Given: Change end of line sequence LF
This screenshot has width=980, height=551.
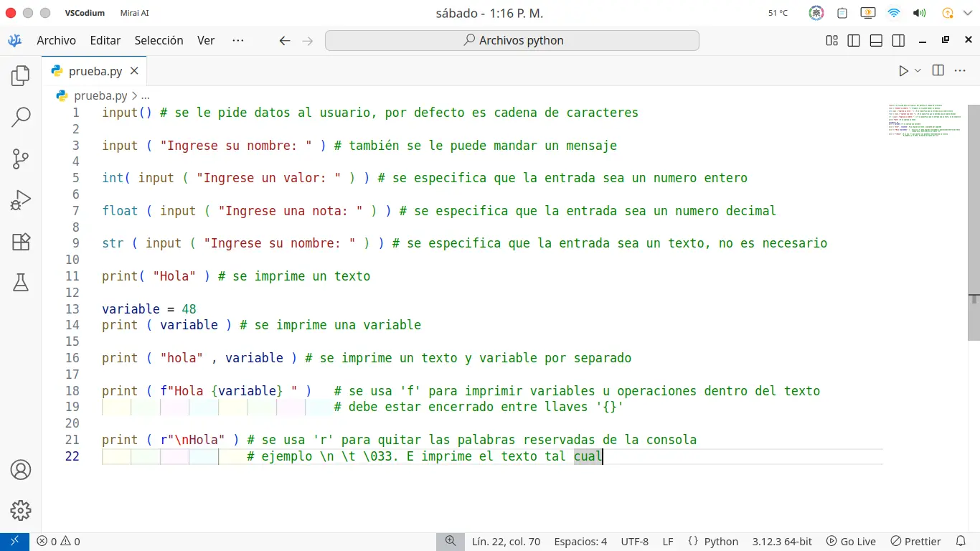Looking at the screenshot, I should 668,542.
